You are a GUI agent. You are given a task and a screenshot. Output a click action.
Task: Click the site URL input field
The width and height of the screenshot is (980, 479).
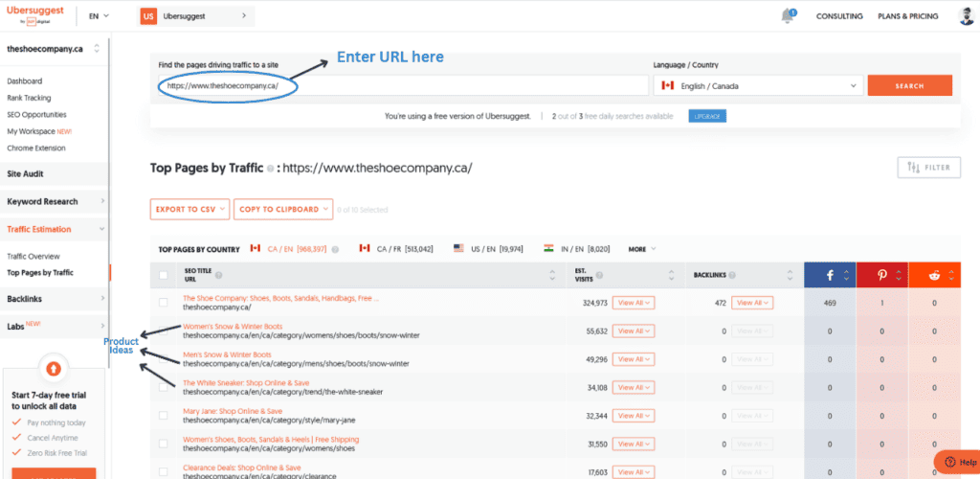point(403,85)
